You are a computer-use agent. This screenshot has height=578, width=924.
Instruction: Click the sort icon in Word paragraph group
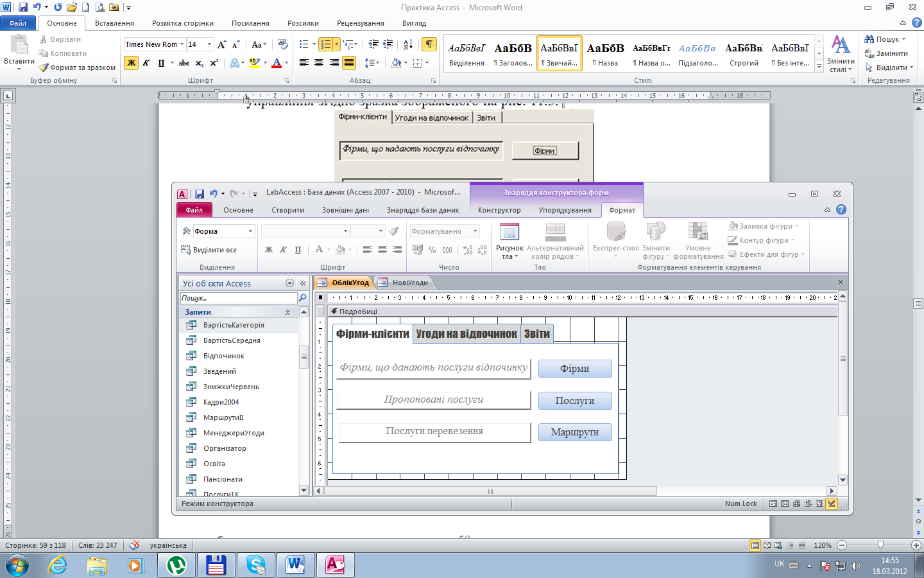(408, 44)
